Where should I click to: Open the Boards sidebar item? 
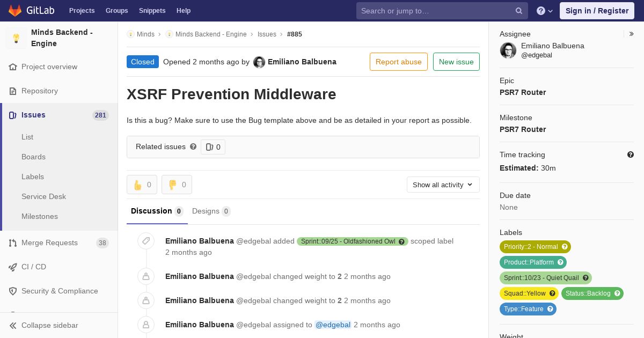coord(33,157)
